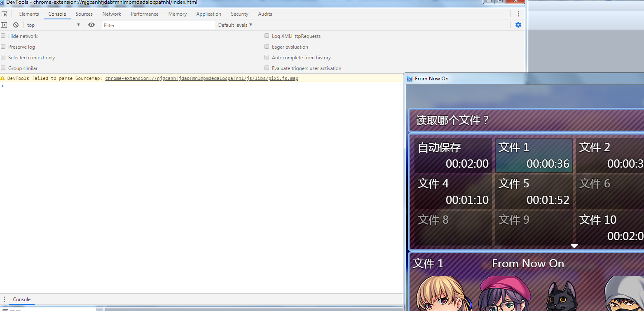This screenshot has width=644, height=311.
Task: Open Default levels dropdown
Action: [x=235, y=25]
